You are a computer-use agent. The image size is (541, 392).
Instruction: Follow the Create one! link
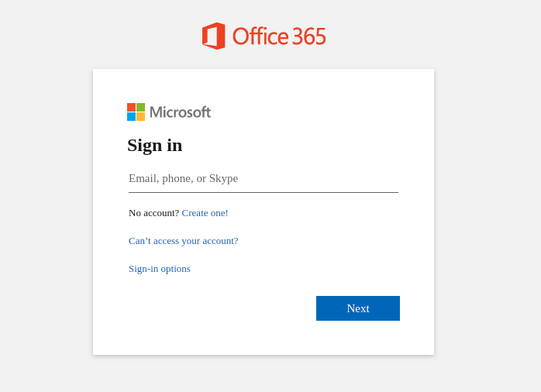[205, 213]
